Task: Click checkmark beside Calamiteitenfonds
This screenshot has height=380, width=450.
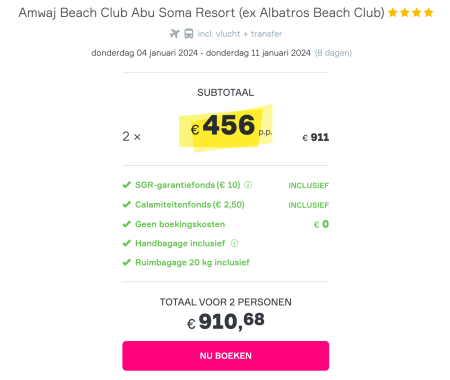Action: 127,204
